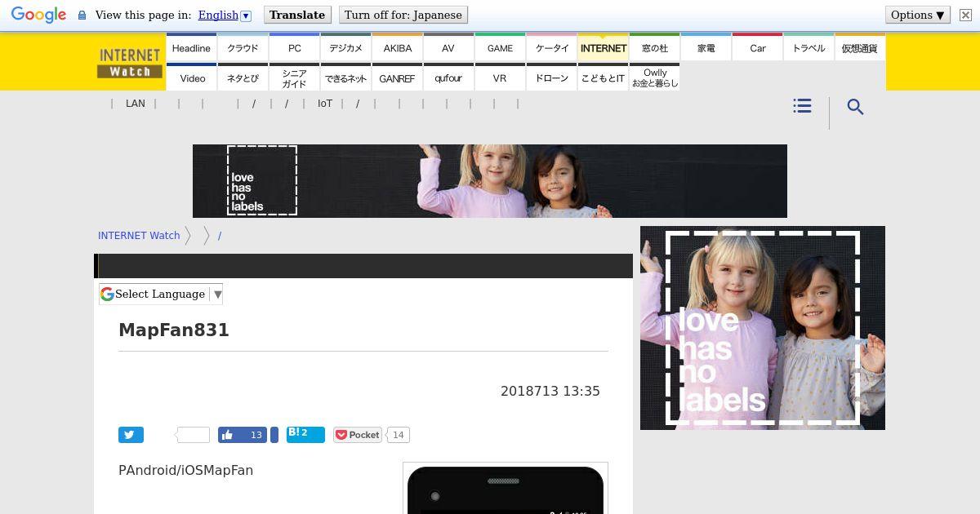
Task: Open the AKIBA tab
Action: pyautogui.click(x=397, y=47)
